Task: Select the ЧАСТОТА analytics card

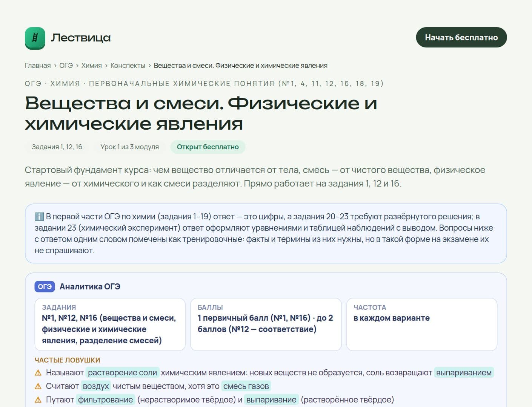Action: pyautogui.click(x=422, y=324)
